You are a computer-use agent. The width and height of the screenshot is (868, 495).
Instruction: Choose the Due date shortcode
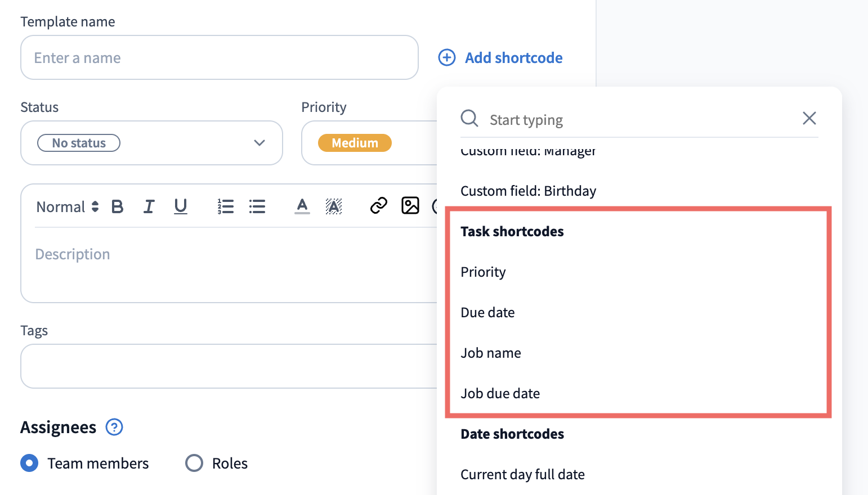[487, 312]
